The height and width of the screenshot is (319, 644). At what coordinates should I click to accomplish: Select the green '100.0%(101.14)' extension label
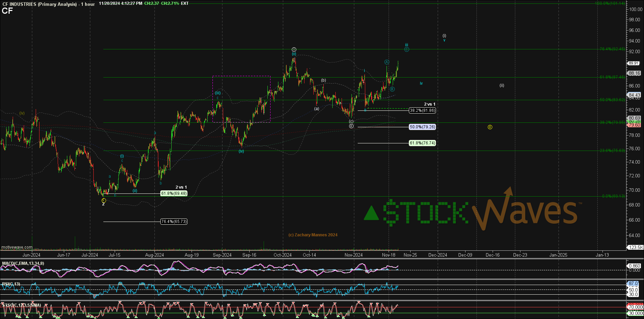tap(610, 3)
